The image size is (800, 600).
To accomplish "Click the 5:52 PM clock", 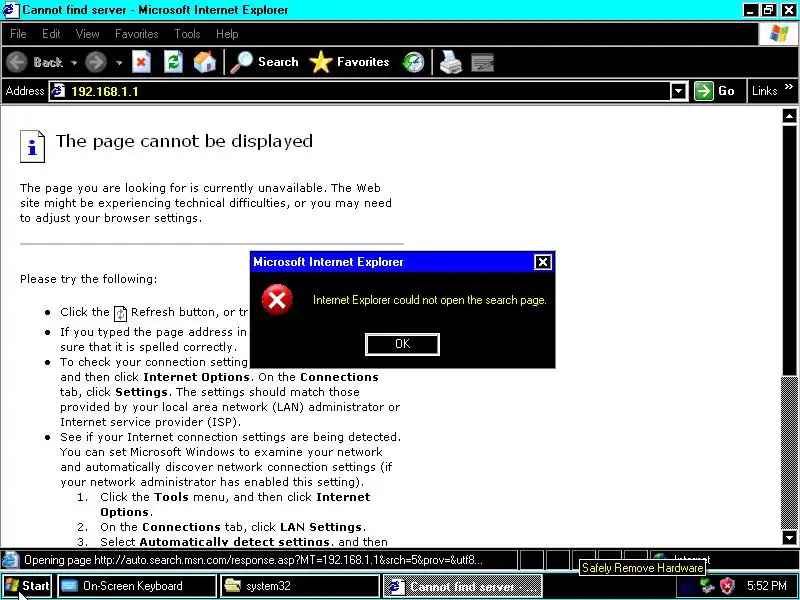I will click(767, 586).
